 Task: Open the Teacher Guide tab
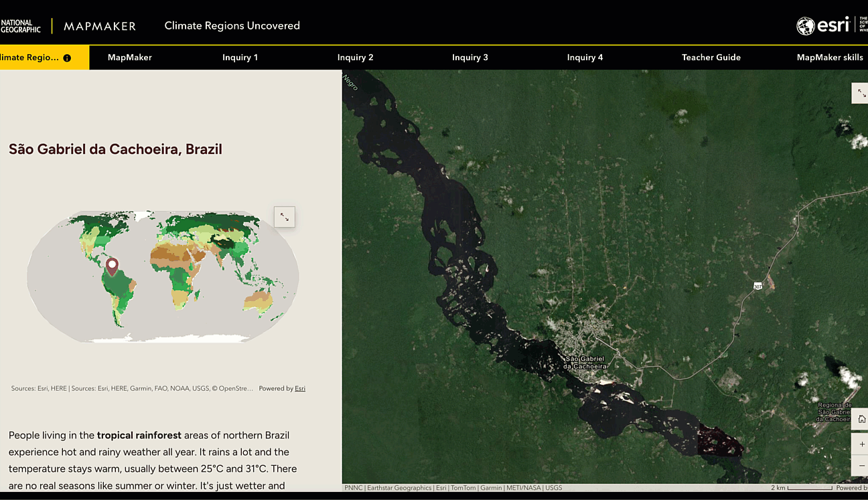[x=711, y=58]
